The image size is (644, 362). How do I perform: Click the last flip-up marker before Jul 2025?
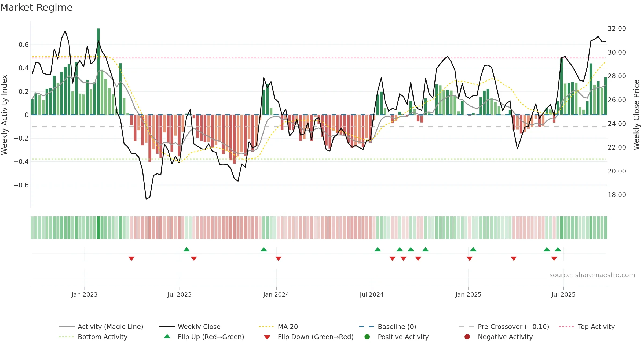pos(558,249)
